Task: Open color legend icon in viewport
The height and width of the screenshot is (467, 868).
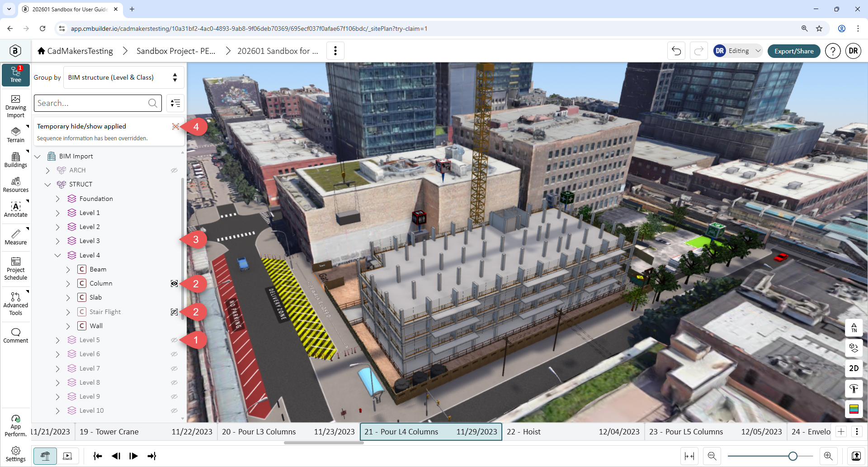Action: click(x=854, y=409)
